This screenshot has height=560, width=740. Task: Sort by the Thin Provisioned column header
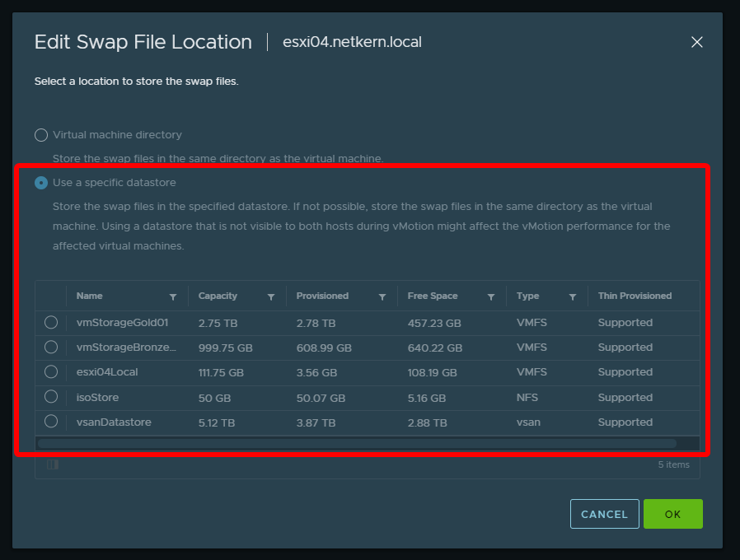[x=635, y=296]
